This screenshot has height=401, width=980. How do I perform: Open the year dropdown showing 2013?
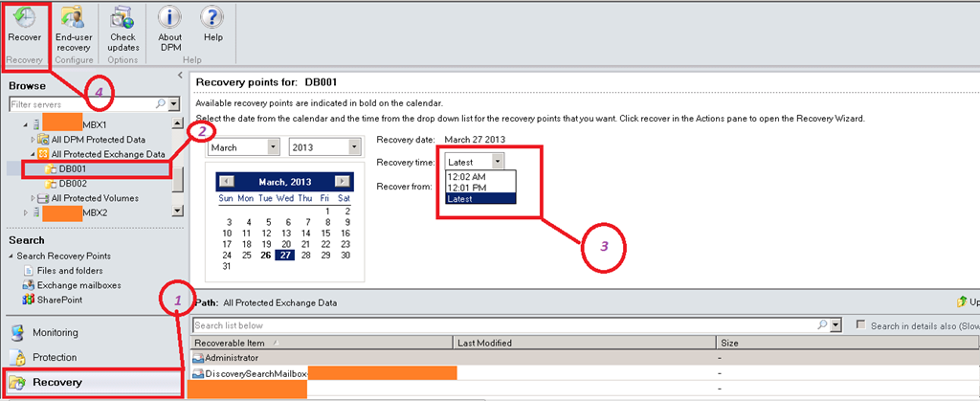click(355, 148)
